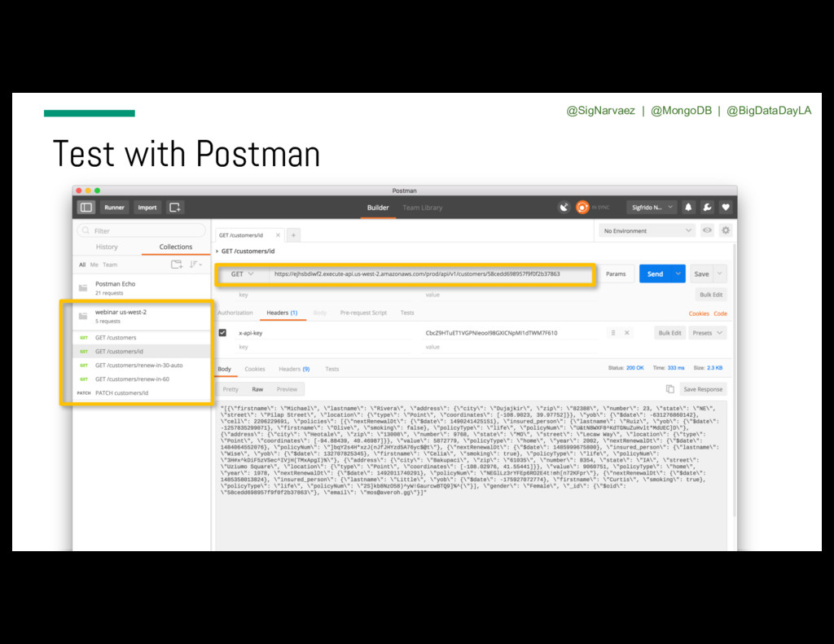Open GET /customers/renew-in-60 request
This screenshot has height=644, width=834.
[x=142, y=379]
